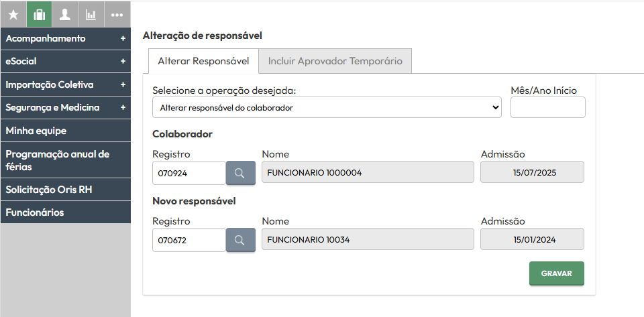Viewport: 644px width, 317px height.
Task: Click the GRAVAR button
Action: [x=557, y=273]
